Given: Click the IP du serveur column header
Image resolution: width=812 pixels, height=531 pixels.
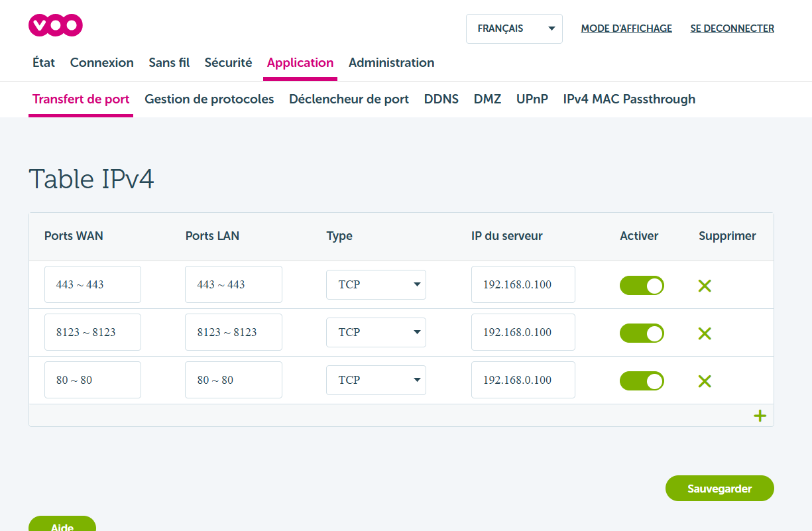Looking at the screenshot, I should 507,236.
